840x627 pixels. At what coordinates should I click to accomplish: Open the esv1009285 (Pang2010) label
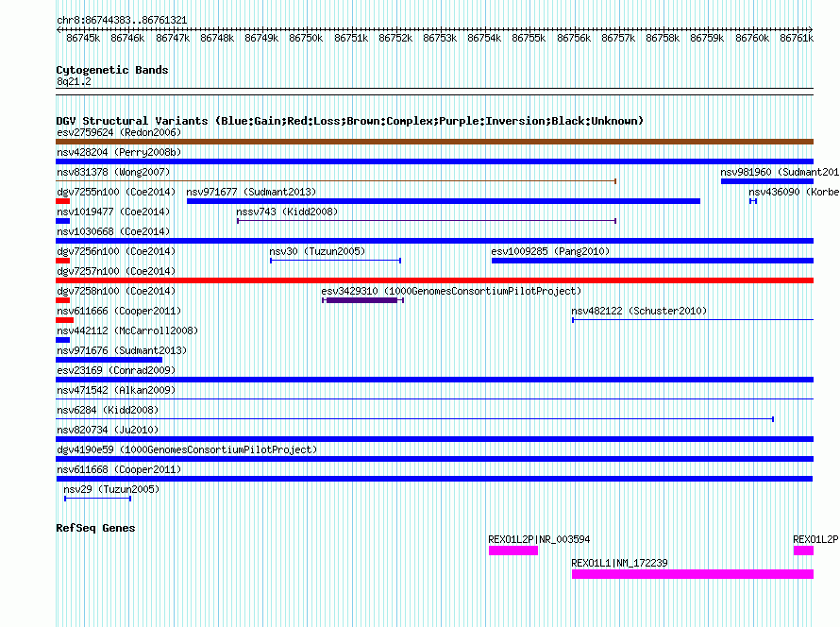pyautogui.click(x=550, y=251)
